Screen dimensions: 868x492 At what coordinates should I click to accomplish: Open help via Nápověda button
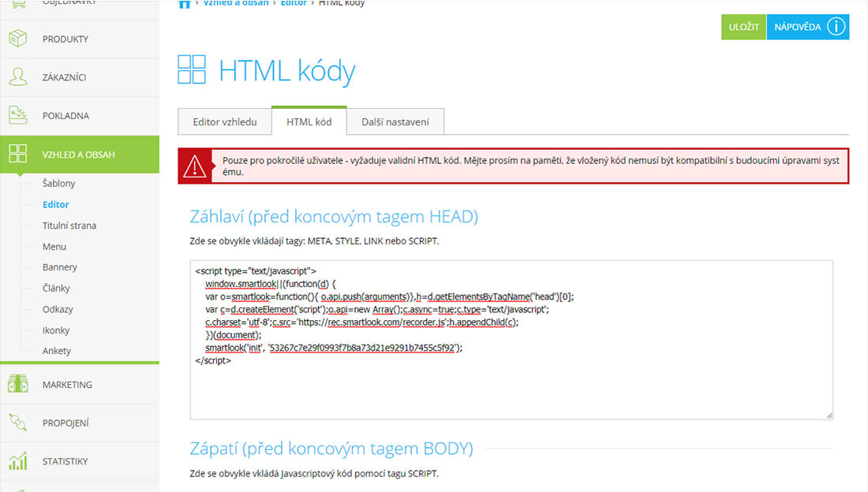coord(808,27)
